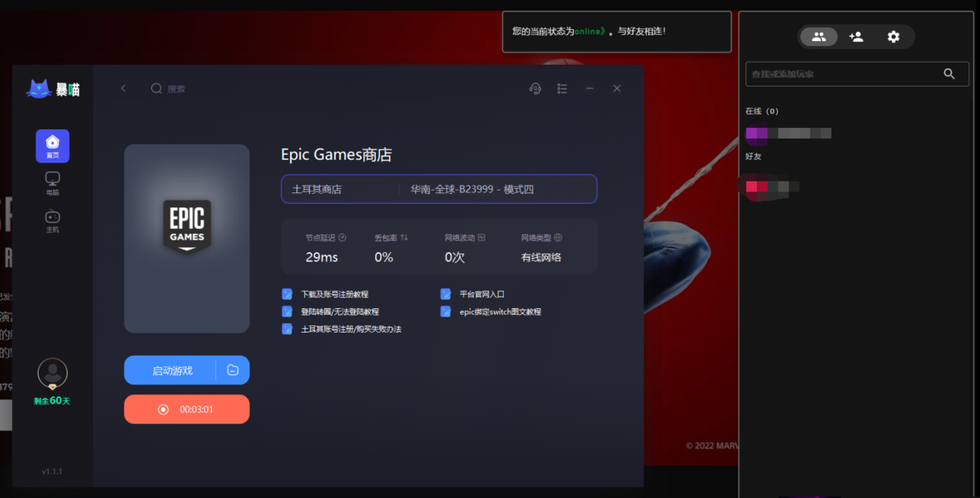Click the folder icon beside 启动游戏
The height and width of the screenshot is (498, 980).
coord(233,371)
